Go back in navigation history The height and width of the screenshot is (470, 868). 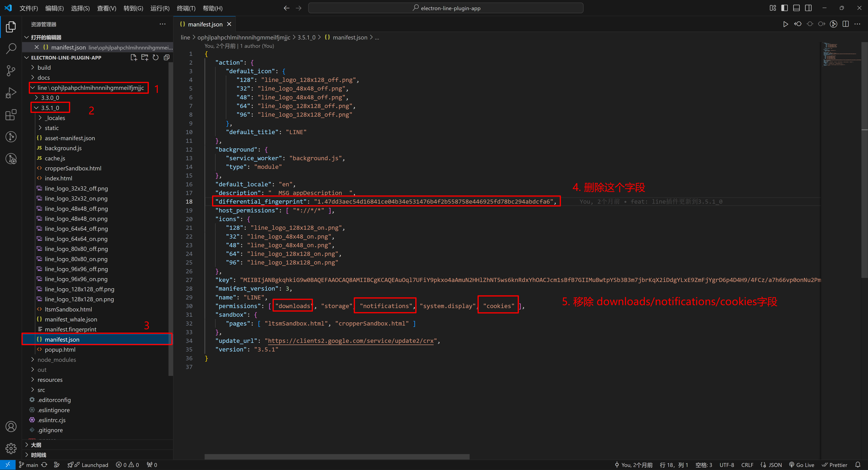pyautogui.click(x=286, y=8)
